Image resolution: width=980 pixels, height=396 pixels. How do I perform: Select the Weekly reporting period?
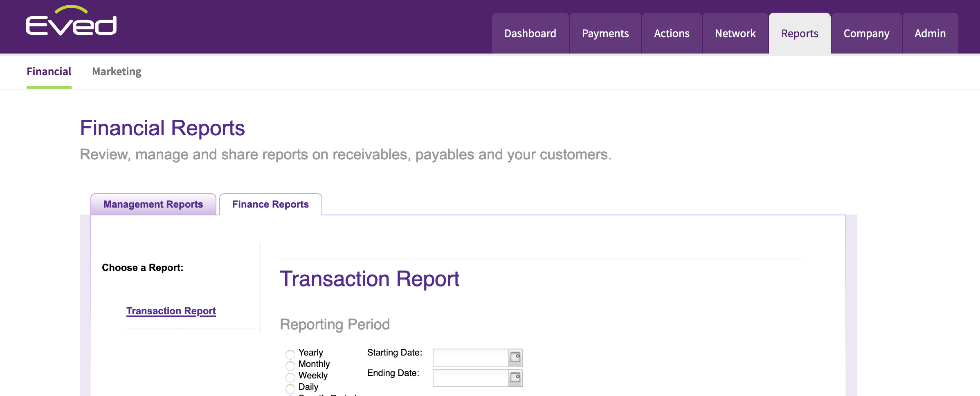[x=290, y=377]
